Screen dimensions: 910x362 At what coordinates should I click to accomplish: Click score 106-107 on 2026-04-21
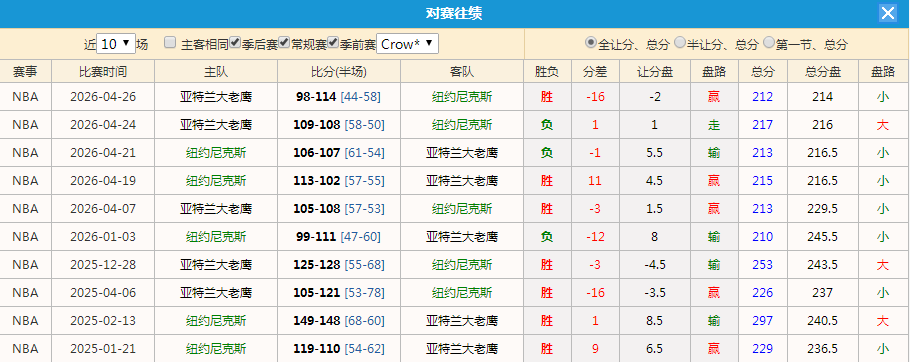tap(316, 153)
